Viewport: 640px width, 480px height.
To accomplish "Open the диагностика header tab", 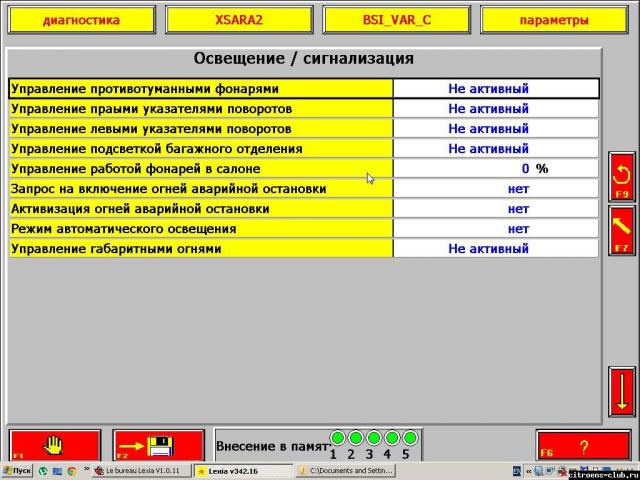I will tap(82, 20).
